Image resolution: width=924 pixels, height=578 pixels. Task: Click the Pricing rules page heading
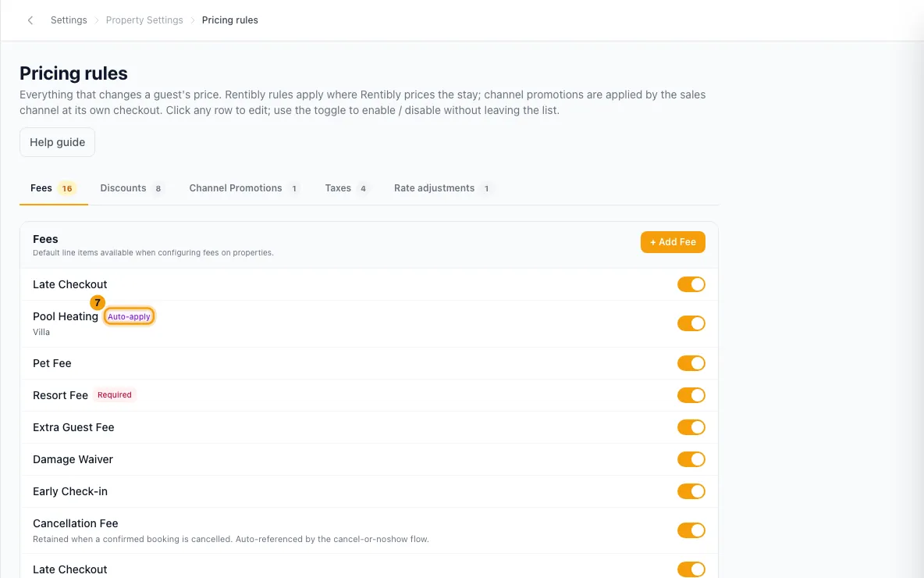pos(73,73)
